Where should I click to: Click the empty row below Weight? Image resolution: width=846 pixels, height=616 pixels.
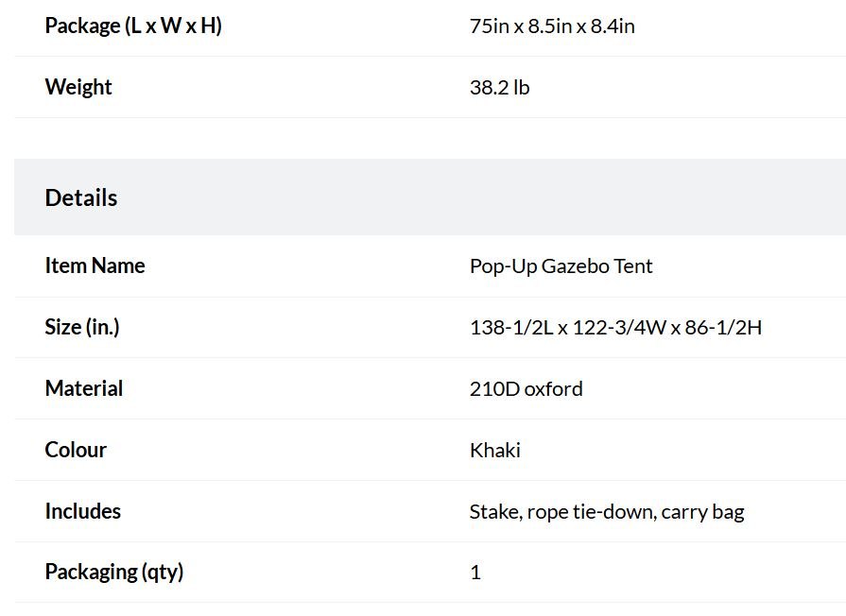pos(430,138)
